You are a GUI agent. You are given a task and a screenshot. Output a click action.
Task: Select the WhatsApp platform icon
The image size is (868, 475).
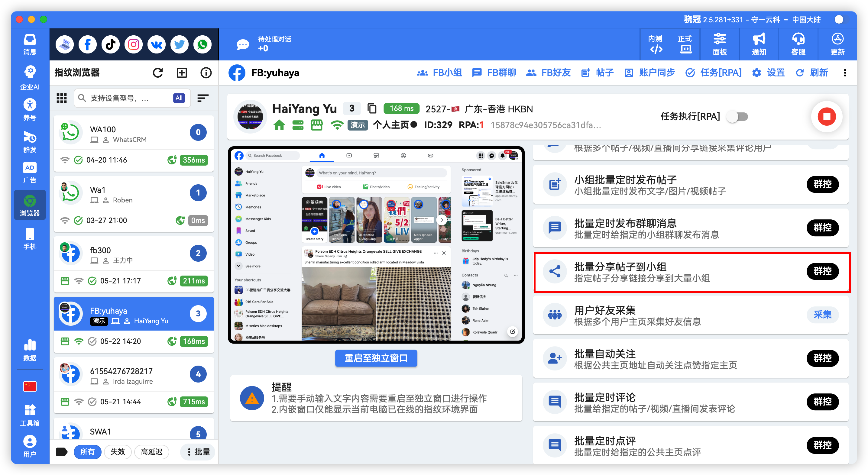coord(202,44)
